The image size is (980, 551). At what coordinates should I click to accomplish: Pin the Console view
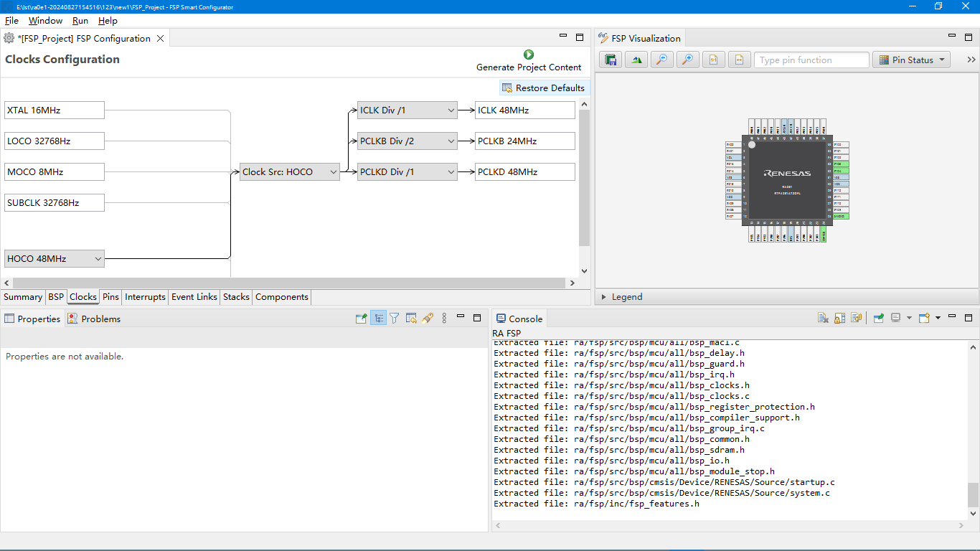click(878, 319)
